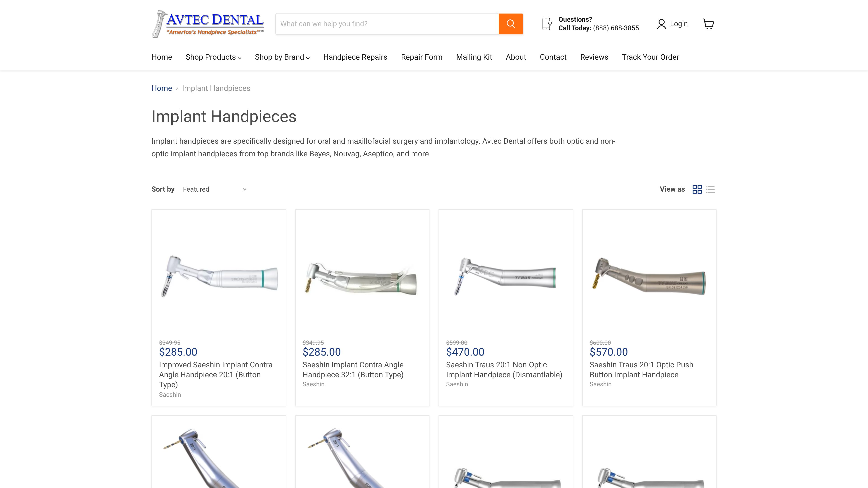Open the shopping cart icon

point(708,23)
